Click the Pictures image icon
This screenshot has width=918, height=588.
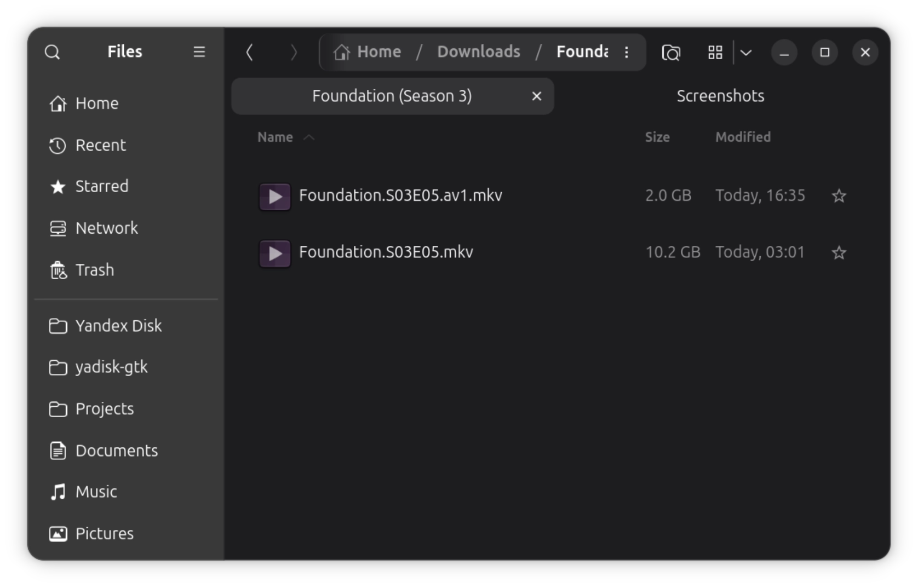coord(58,534)
